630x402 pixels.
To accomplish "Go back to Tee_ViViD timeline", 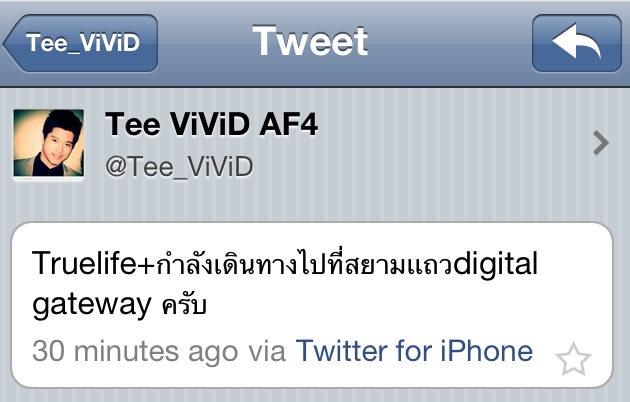I will coord(80,43).
